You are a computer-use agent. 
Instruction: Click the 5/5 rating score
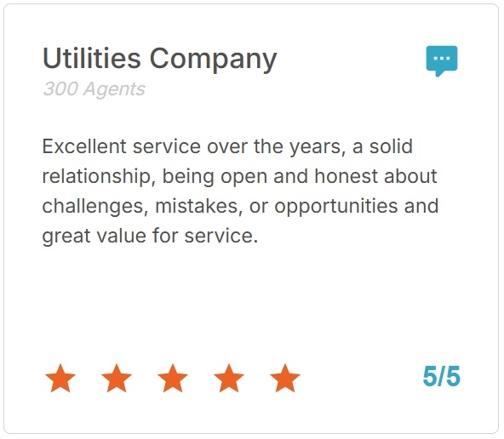tap(441, 376)
